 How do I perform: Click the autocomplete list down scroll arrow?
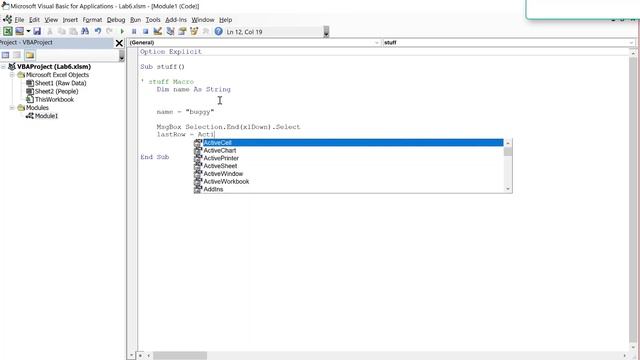(508, 189)
